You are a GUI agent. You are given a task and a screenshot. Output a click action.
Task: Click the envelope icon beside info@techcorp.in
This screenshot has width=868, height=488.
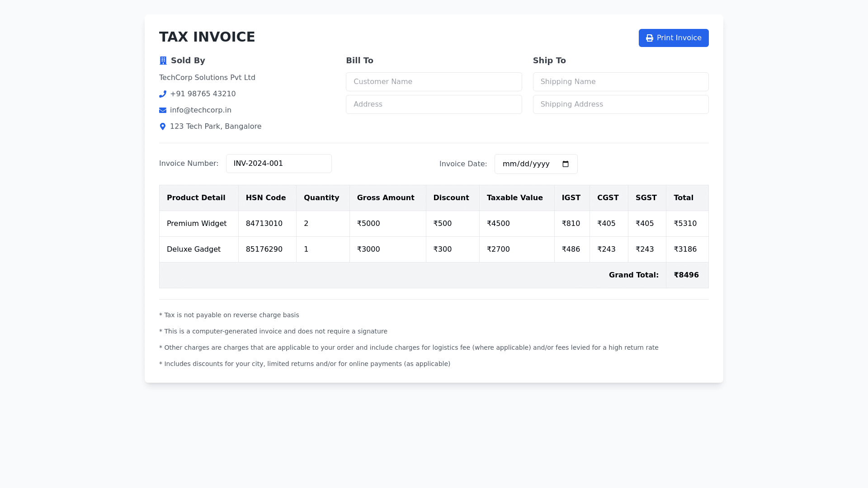[x=163, y=110]
